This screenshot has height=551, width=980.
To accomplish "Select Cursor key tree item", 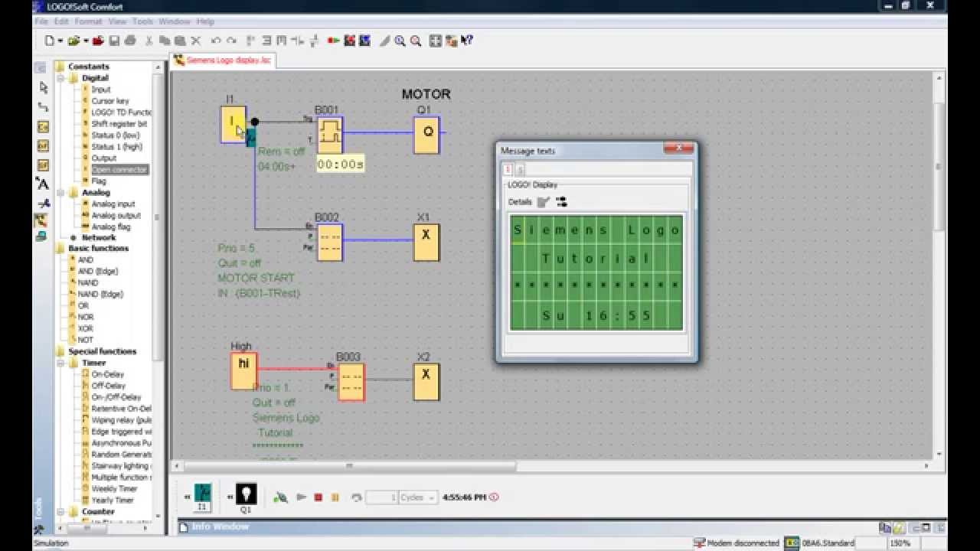I will point(110,100).
